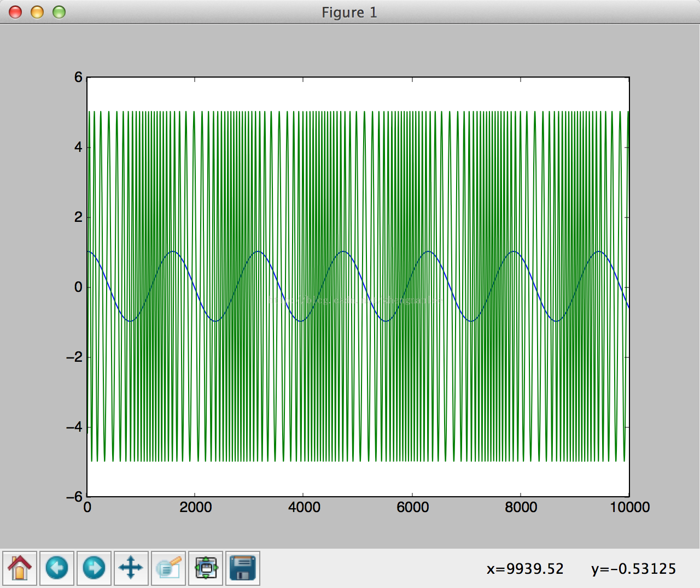The height and width of the screenshot is (588, 700).
Task: Save the figure with the floppy disk icon
Action: pos(243,568)
